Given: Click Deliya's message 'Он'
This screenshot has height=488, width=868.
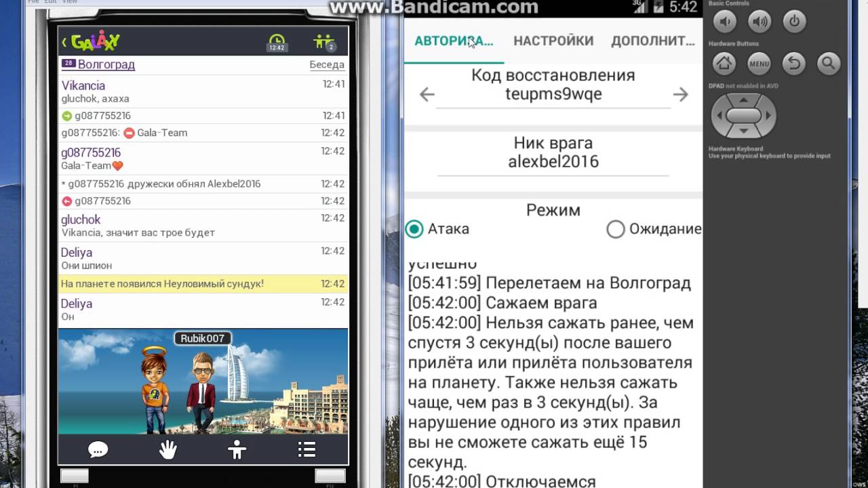Looking at the screenshot, I should [x=203, y=310].
